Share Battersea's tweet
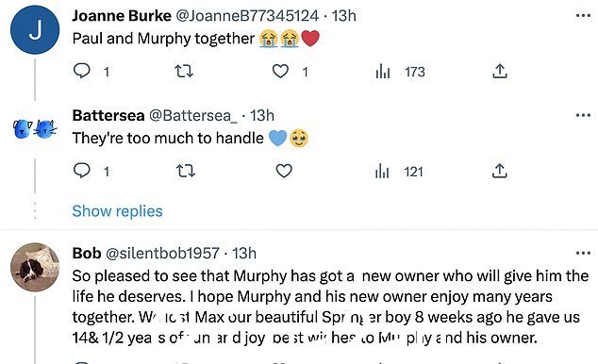This screenshot has height=364, width=598. click(500, 171)
